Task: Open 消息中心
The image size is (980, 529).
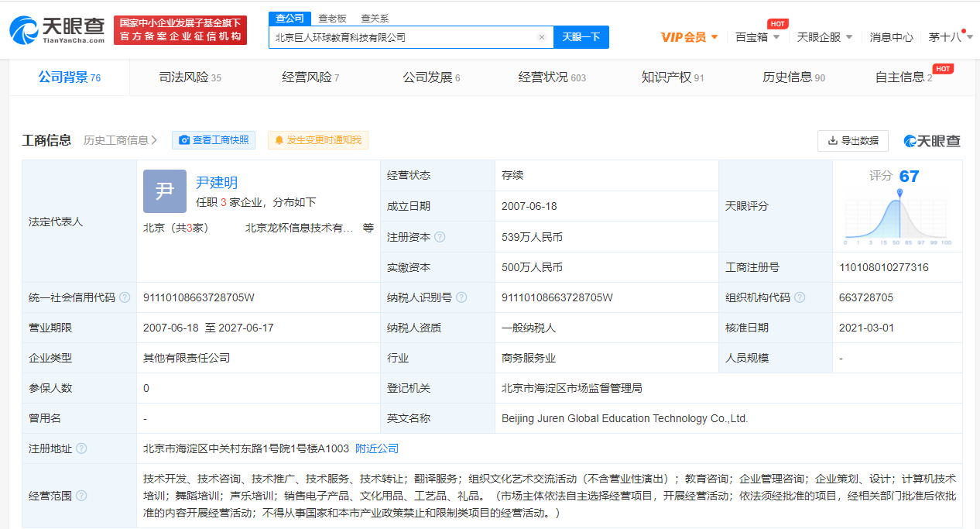Action: [891, 37]
